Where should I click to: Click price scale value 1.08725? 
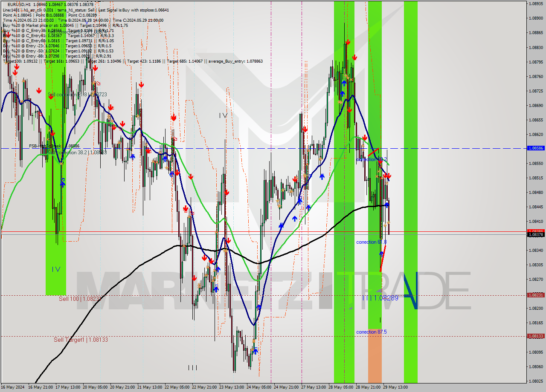[536, 91]
